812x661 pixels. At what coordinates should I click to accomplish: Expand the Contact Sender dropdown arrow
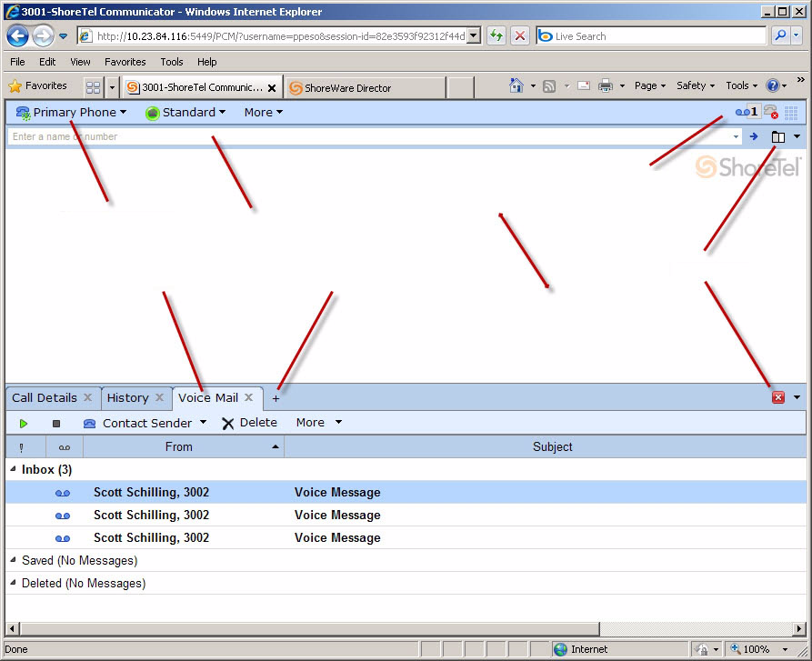tap(203, 423)
